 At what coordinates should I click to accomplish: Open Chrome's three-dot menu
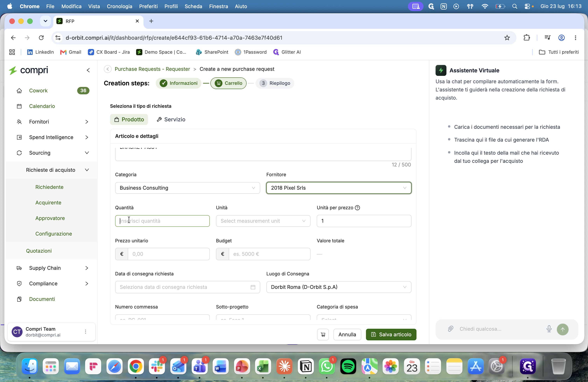575,38
